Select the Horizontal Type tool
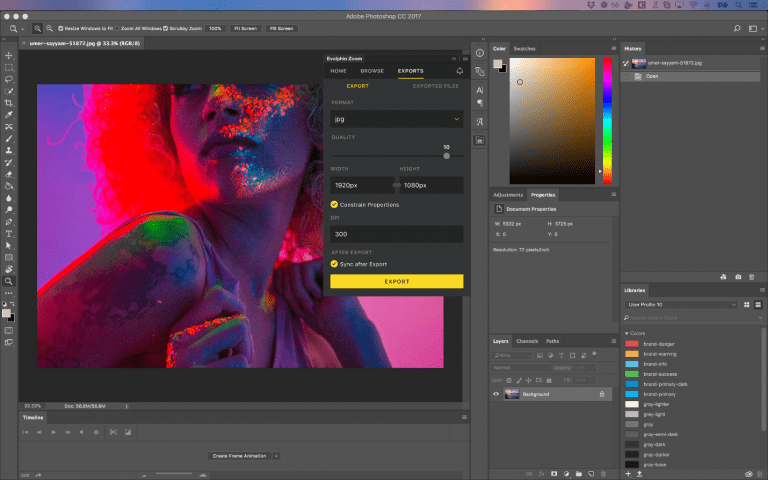The image size is (768, 480). pyautogui.click(x=9, y=233)
